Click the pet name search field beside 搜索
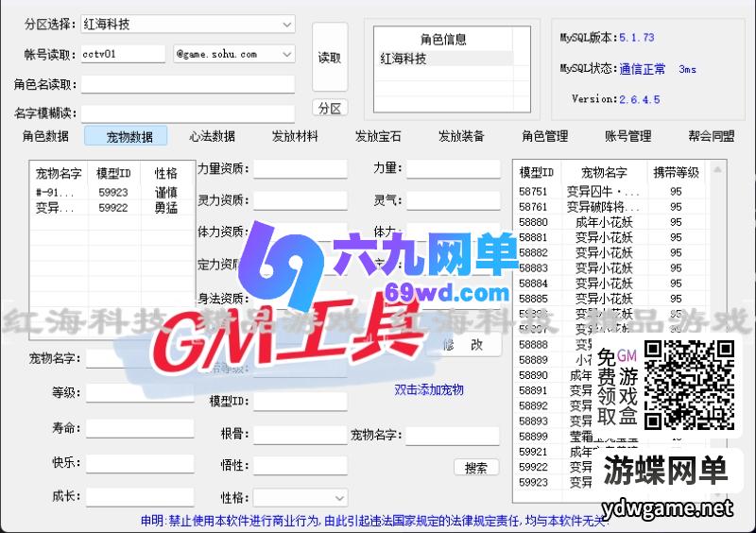The image size is (756, 533). click(x=453, y=435)
